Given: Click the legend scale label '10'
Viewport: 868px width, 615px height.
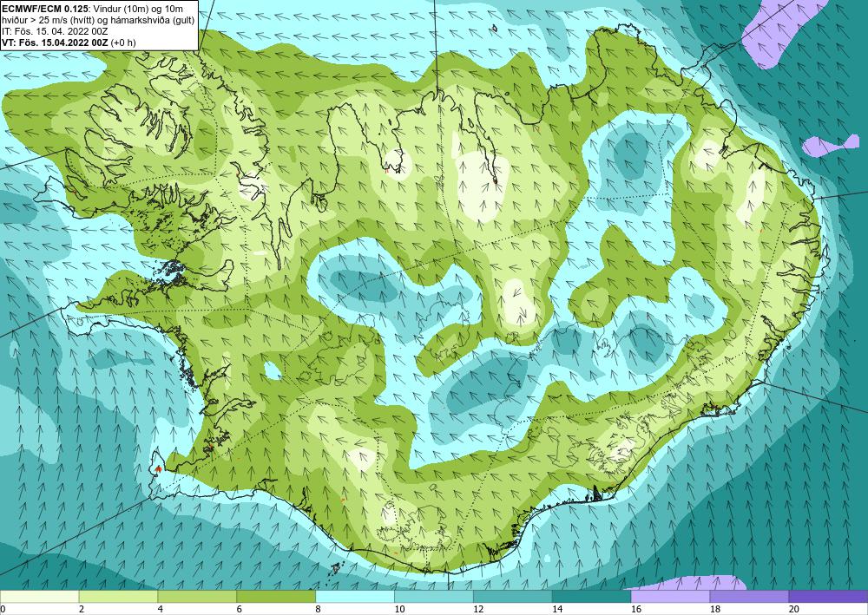Looking at the screenshot, I should click(x=399, y=609).
